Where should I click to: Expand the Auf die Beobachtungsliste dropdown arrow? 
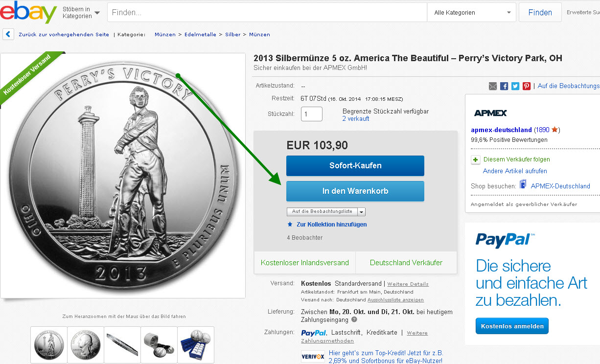[x=362, y=211]
